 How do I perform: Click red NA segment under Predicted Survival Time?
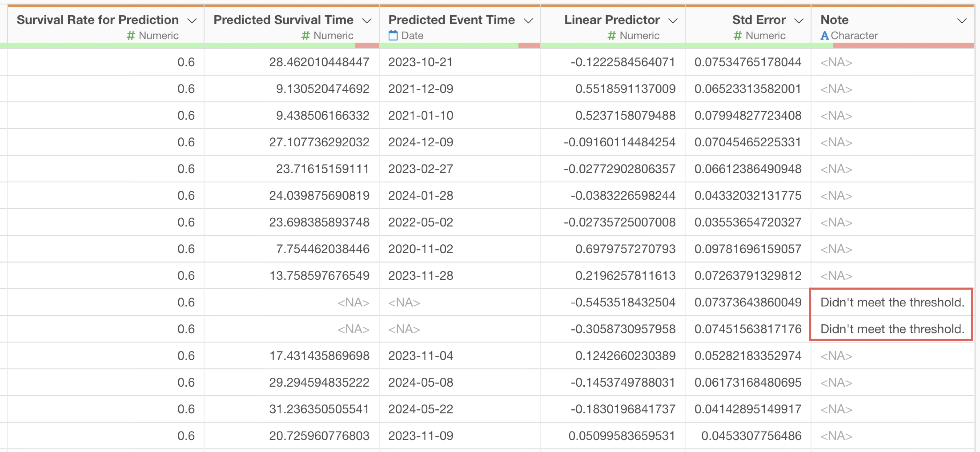(367, 45)
